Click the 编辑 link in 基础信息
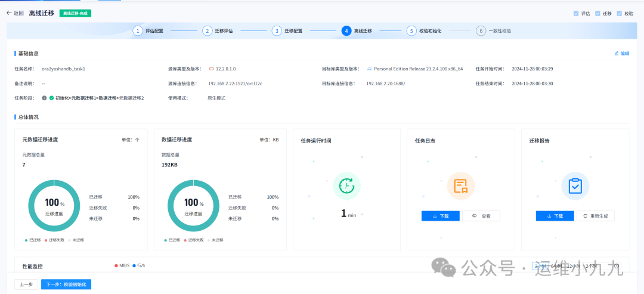 622,54
